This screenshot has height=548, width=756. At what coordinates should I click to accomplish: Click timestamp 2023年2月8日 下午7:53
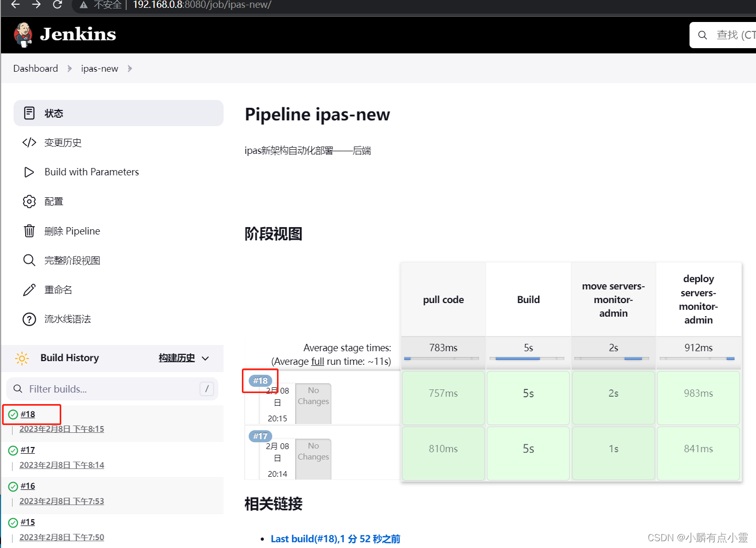pos(62,501)
